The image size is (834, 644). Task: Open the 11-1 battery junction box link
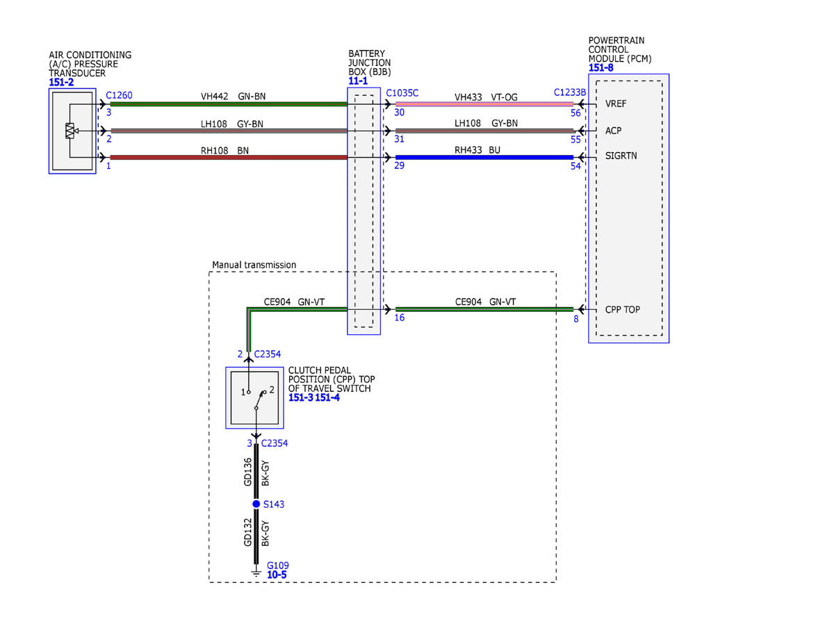358,81
